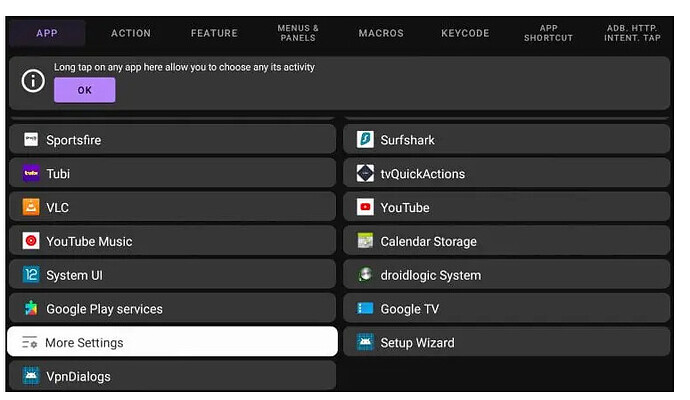Pick the VLC text label
690x400 pixels.
57,208
